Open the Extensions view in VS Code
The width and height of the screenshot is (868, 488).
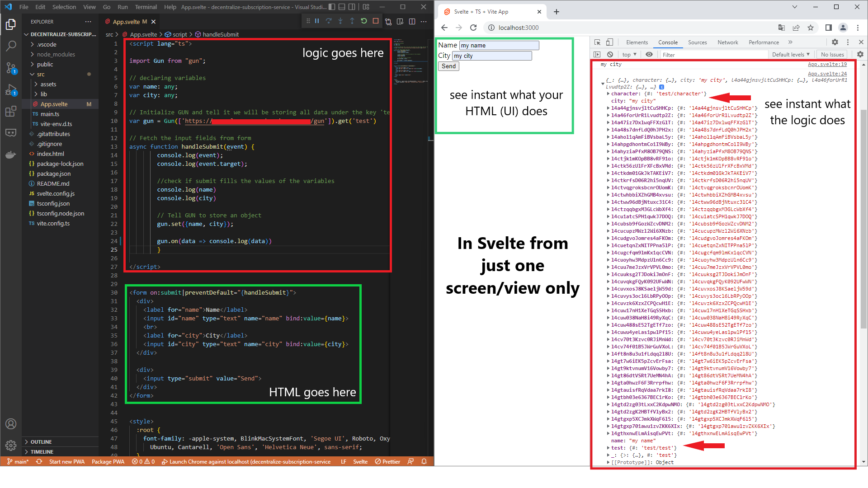(x=11, y=111)
